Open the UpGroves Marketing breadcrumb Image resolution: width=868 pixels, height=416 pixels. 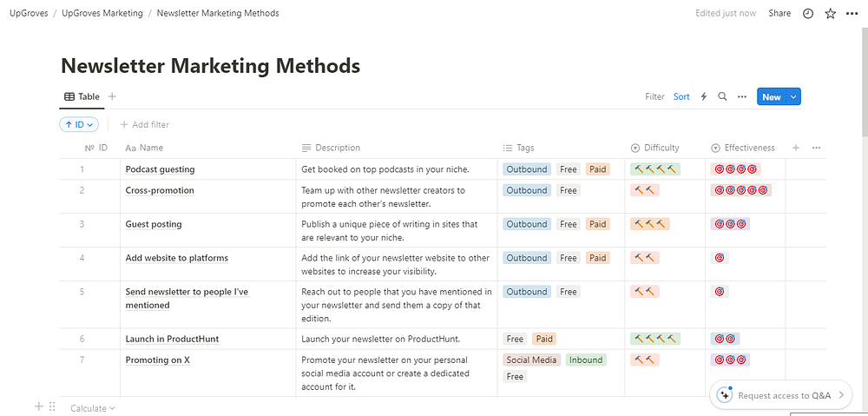102,14
